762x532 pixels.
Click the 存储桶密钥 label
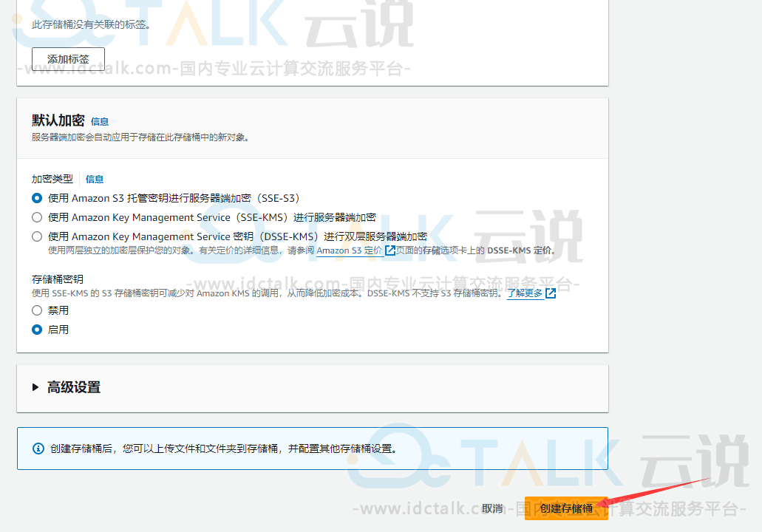[x=58, y=279]
